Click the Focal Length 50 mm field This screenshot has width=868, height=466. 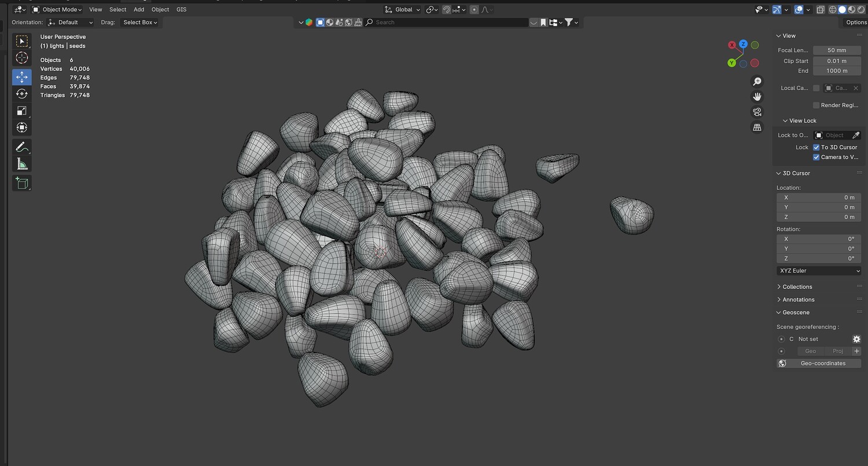837,50
